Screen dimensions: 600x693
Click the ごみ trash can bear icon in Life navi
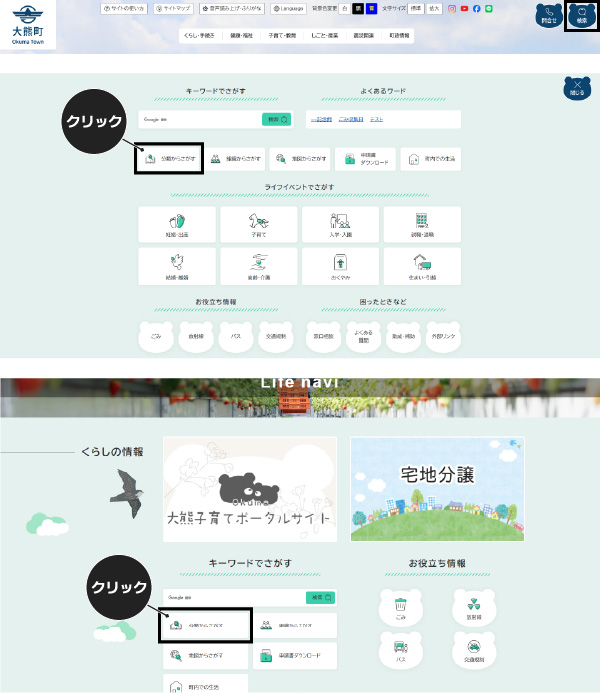click(x=401, y=608)
